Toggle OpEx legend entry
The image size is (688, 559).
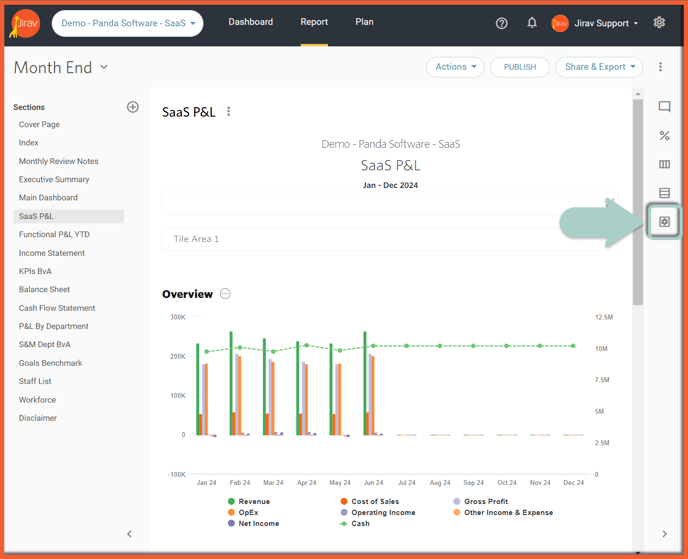(243, 512)
